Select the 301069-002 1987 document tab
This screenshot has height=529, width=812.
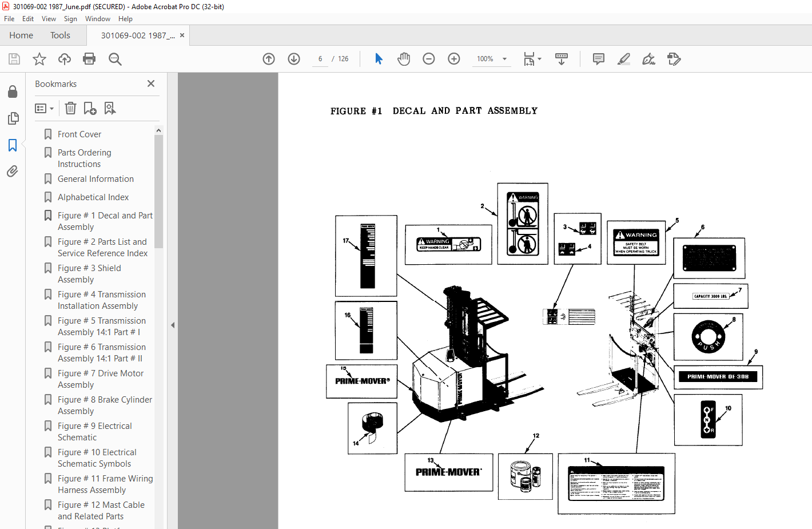tap(138, 35)
